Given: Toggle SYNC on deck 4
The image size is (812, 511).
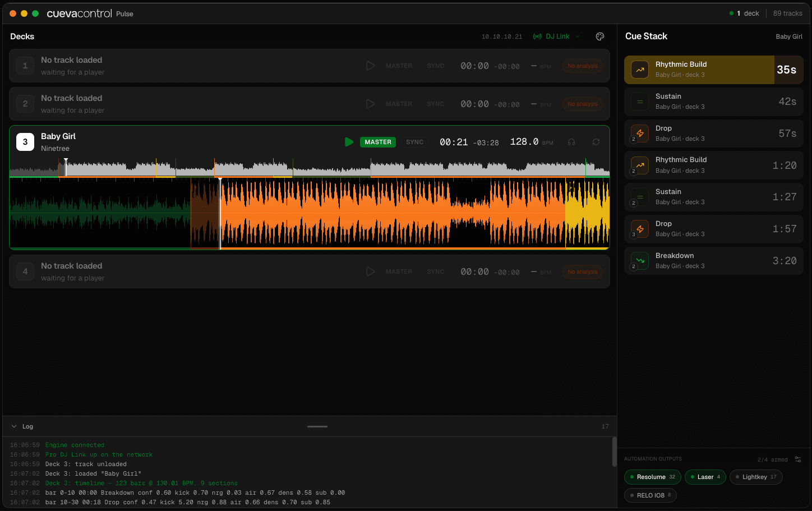Looking at the screenshot, I should click(436, 271).
